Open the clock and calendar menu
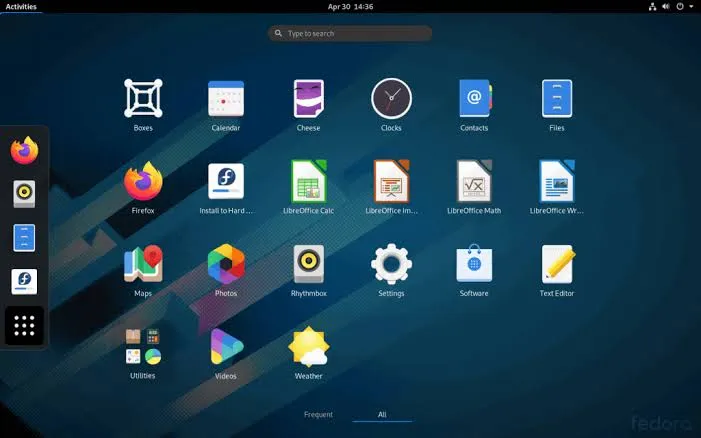701x438 pixels. [350, 6]
